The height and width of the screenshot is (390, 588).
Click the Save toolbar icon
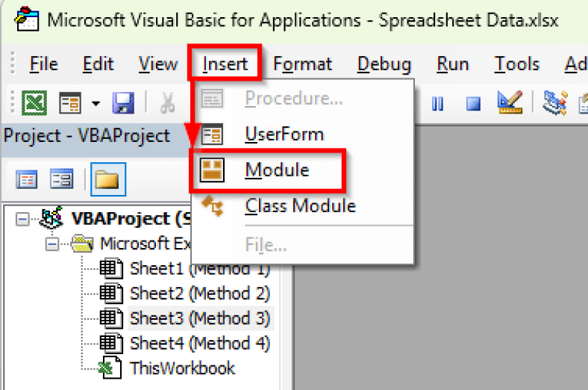coord(123,102)
